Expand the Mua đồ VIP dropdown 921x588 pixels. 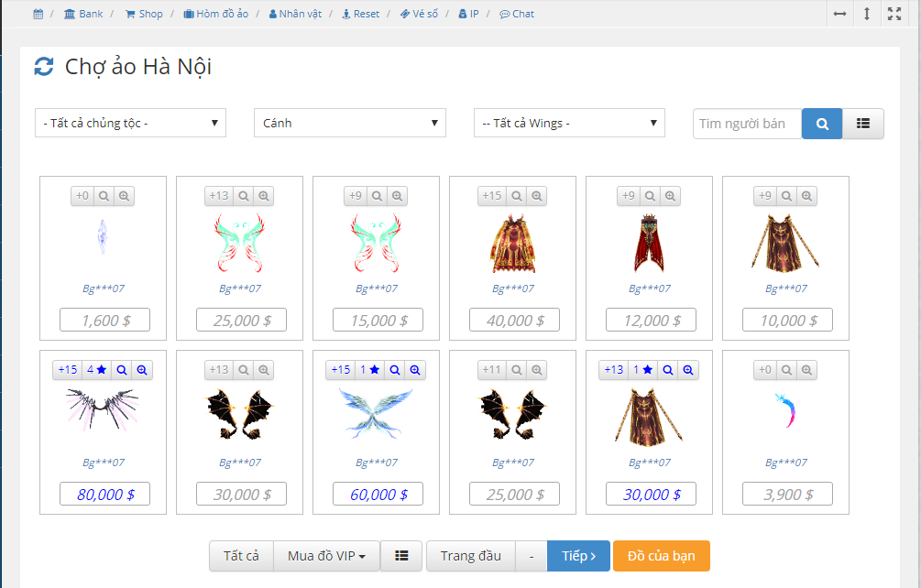point(326,556)
